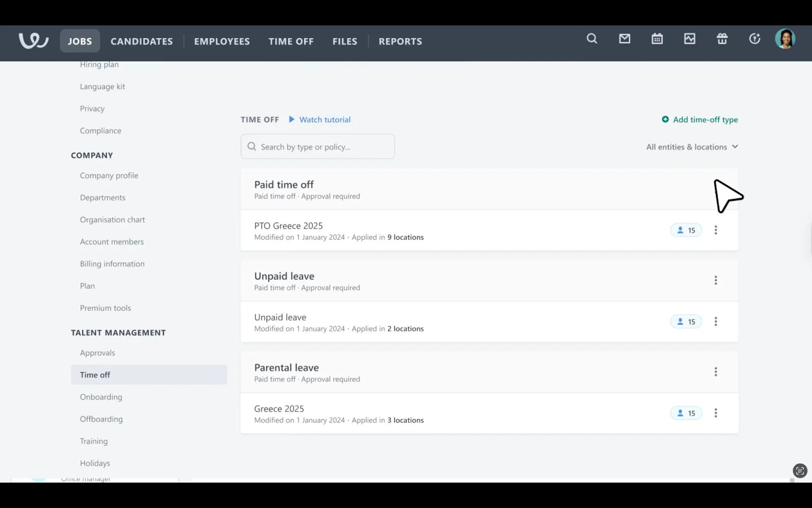Switch to the Employees tab
The height and width of the screenshot is (508, 812).
pyautogui.click(x=222, y=41)
